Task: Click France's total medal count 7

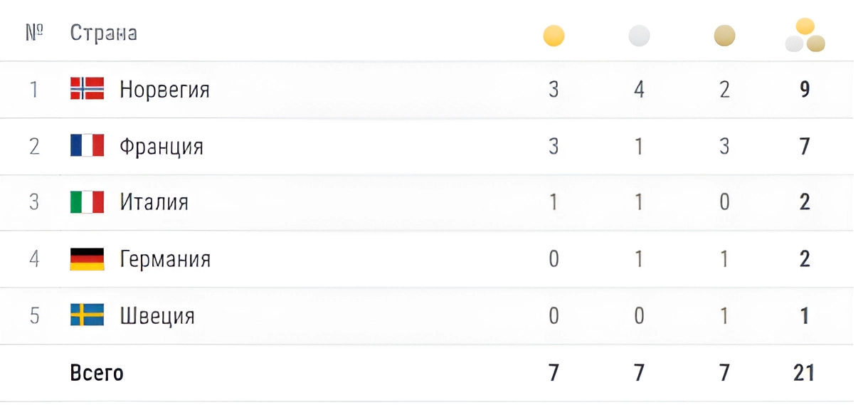Action: (805, 147)
